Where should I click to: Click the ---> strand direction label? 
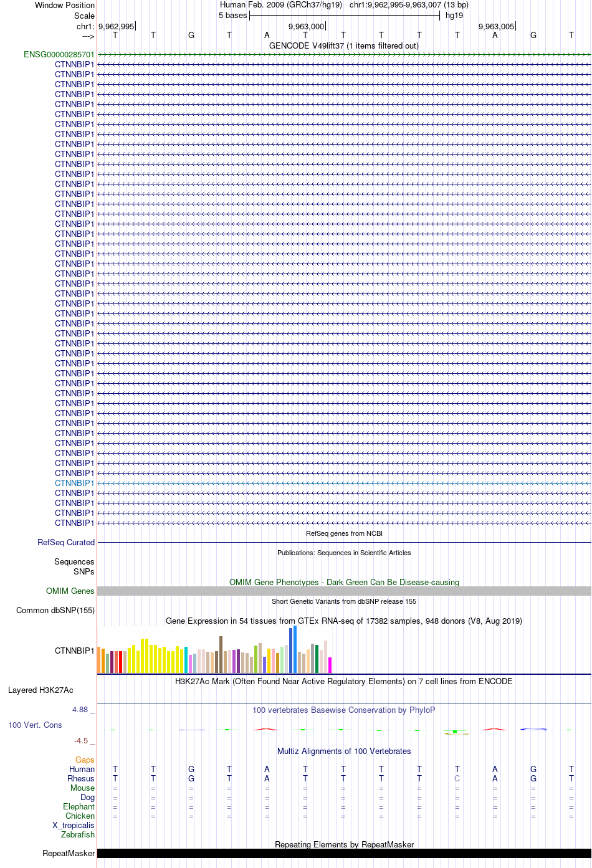(x=88, y=37)
